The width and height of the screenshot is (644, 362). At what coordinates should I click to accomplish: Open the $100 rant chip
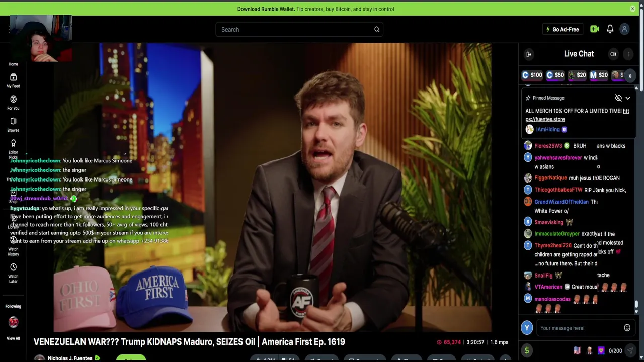pyautogui.click(x=532, y=75)
